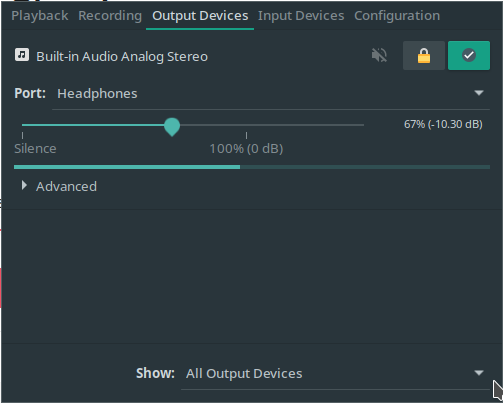Click the Show dropdown arrow

click(479, 373)
